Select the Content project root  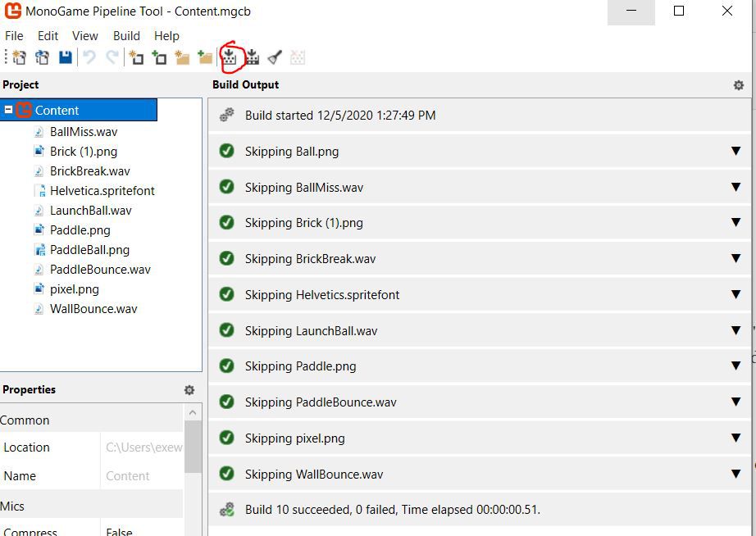point(79,110)
